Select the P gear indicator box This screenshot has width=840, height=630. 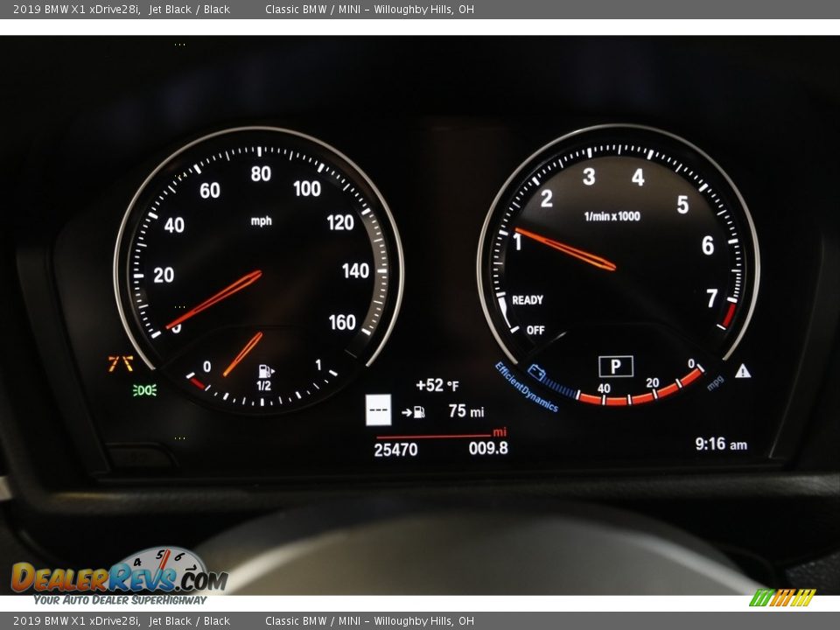[615, 367]
